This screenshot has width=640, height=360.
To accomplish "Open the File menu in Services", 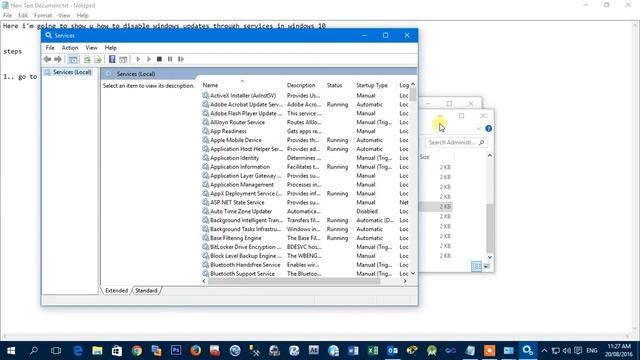I will point(50,48).
